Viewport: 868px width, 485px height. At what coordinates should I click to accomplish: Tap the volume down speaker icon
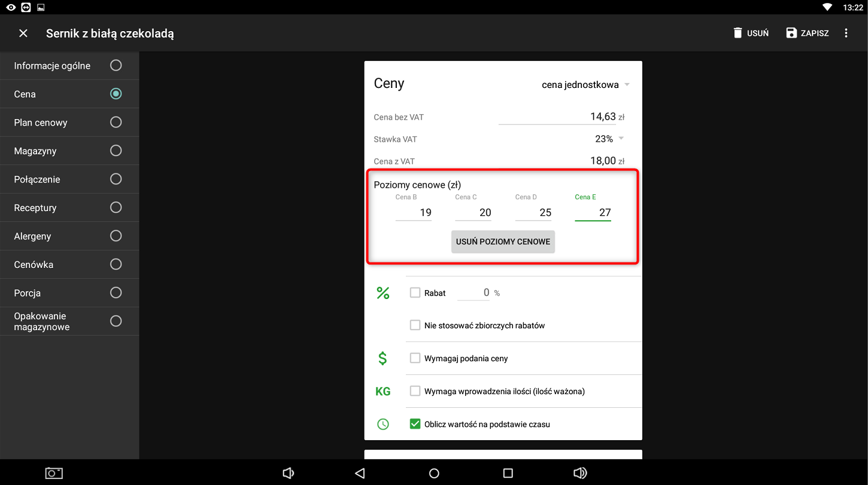coord(288,473)
